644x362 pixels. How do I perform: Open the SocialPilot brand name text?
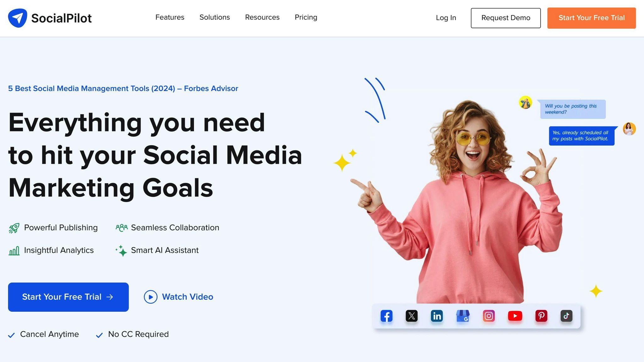(x=61, y=18)
